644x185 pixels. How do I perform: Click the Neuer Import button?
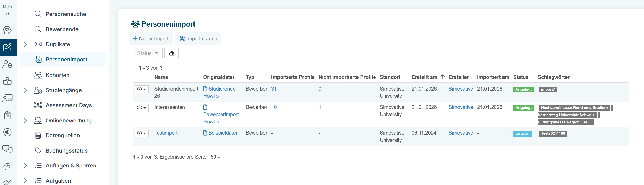click(x=151, y=39)
